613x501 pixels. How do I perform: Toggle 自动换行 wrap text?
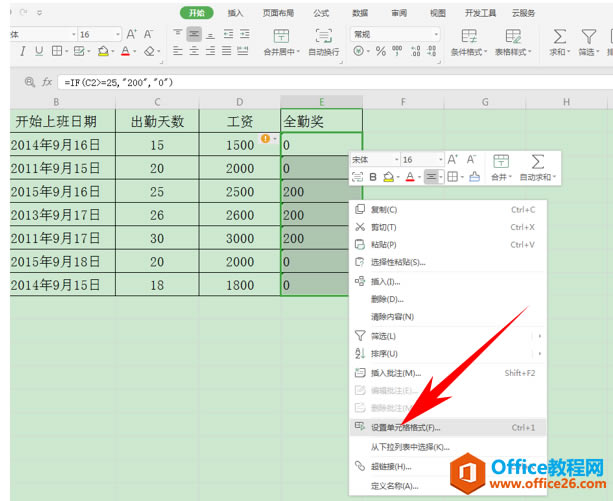tap(324, 42)
